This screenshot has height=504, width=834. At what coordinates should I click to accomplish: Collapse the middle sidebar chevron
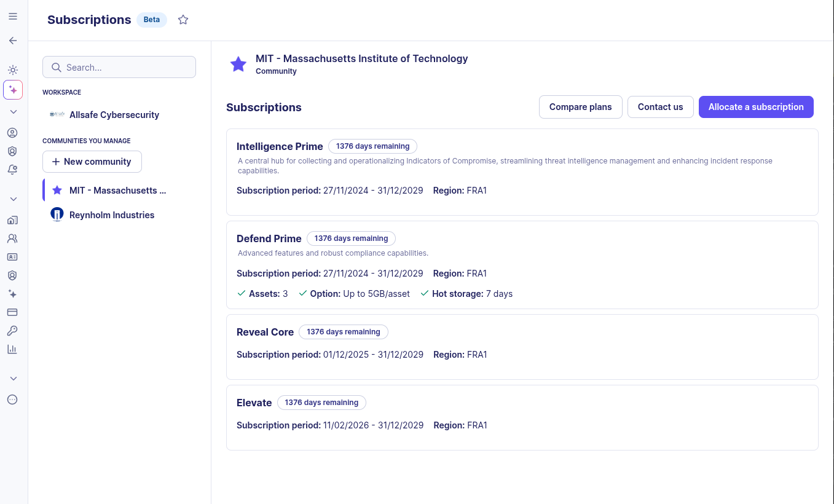[12, 199]
